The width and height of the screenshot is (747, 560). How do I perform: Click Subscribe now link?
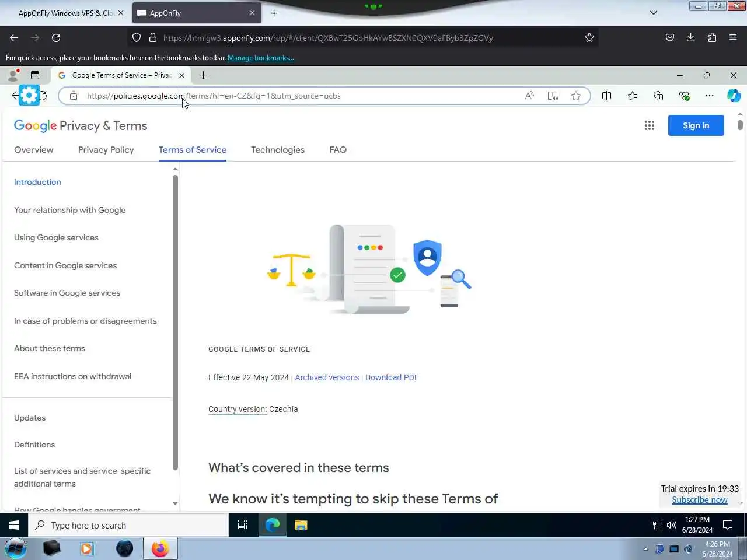pyautogui.click(x=700, y=500)
